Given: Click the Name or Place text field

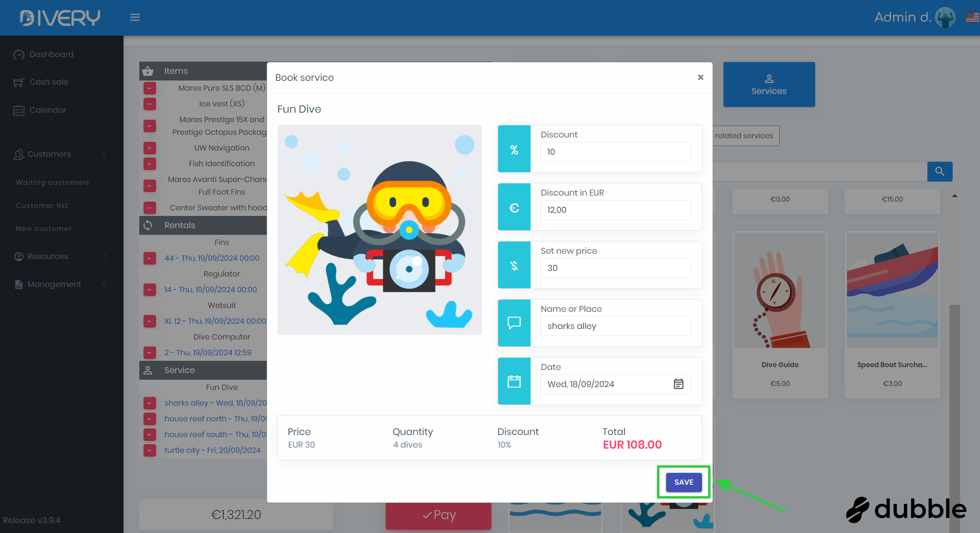Looking at the screenshot, I should coord(615,326).
